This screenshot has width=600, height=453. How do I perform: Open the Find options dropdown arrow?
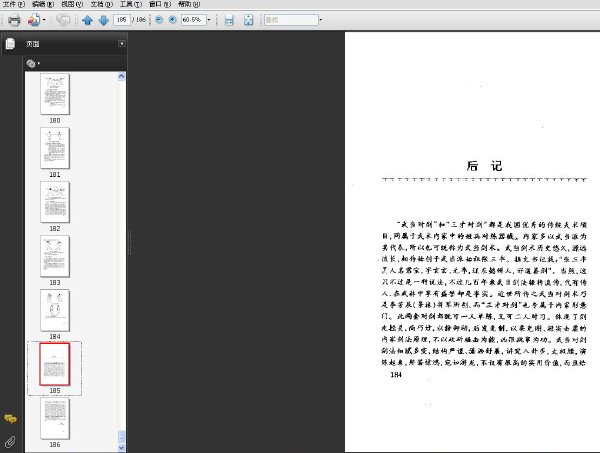321,20
